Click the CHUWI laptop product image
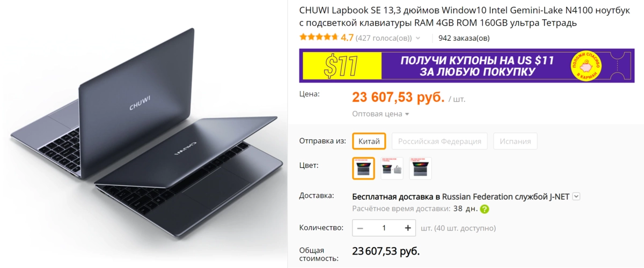This screenshot has width=644, height=268. click(144, 134)
